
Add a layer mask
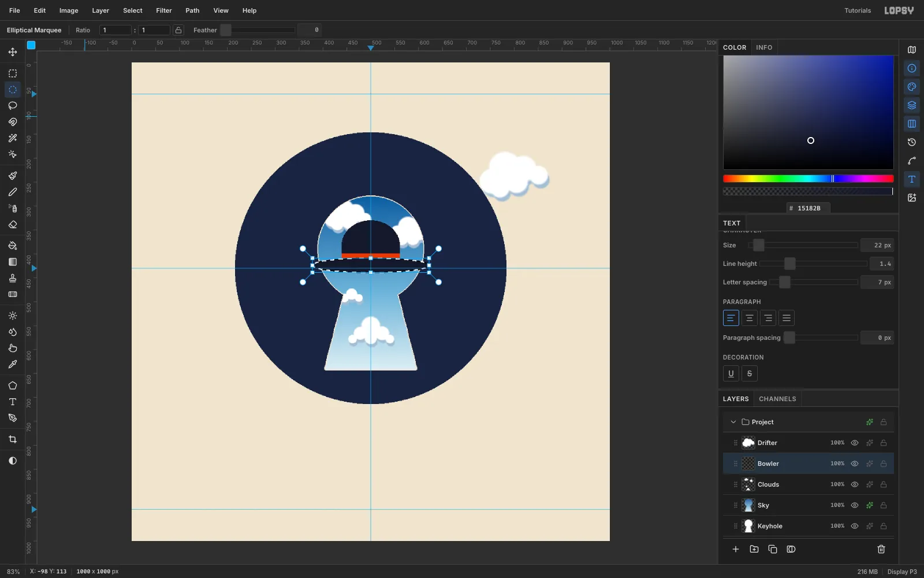tap(791, 549)
